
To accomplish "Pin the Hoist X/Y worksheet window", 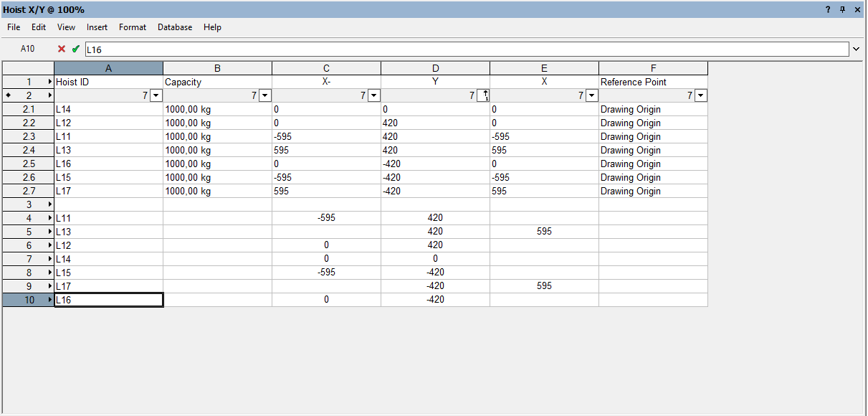I will (842, 9).
